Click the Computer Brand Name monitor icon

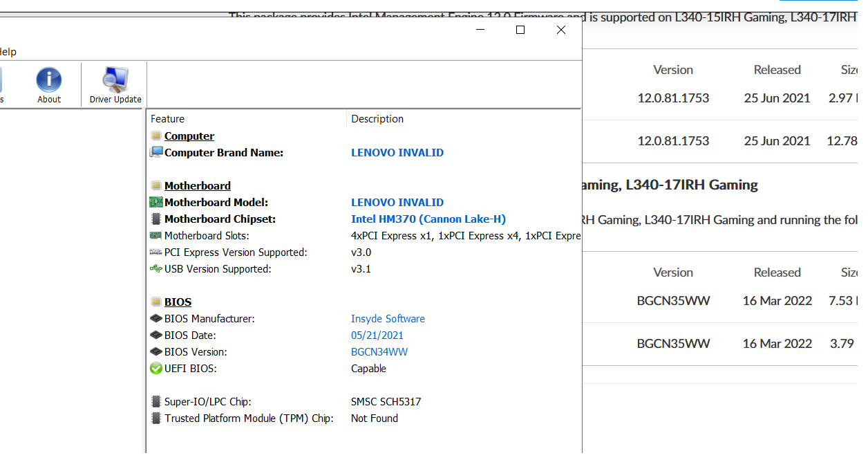[x=156, y=152]
